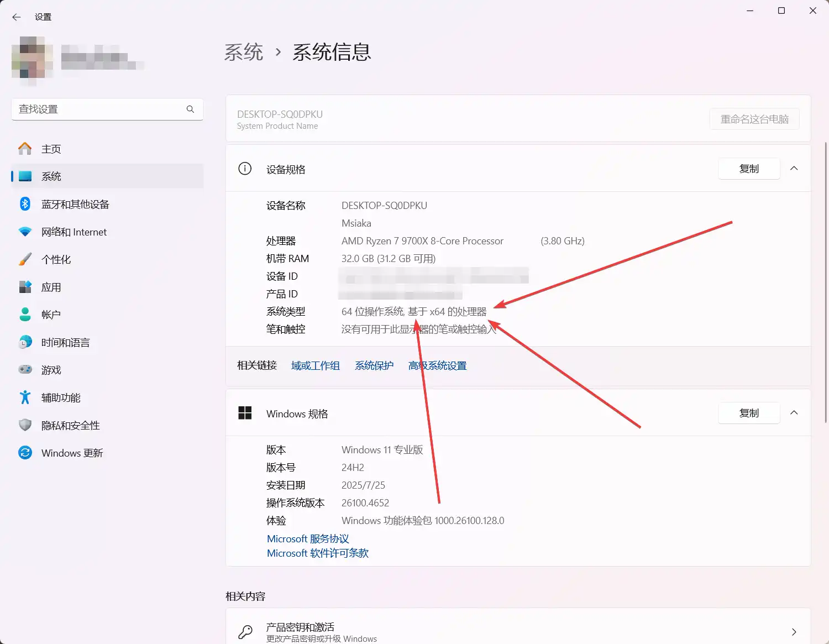Click the 系统 breadcrumb in the header
The height and width of the screenshot is (644, 829).
point(244,52)
